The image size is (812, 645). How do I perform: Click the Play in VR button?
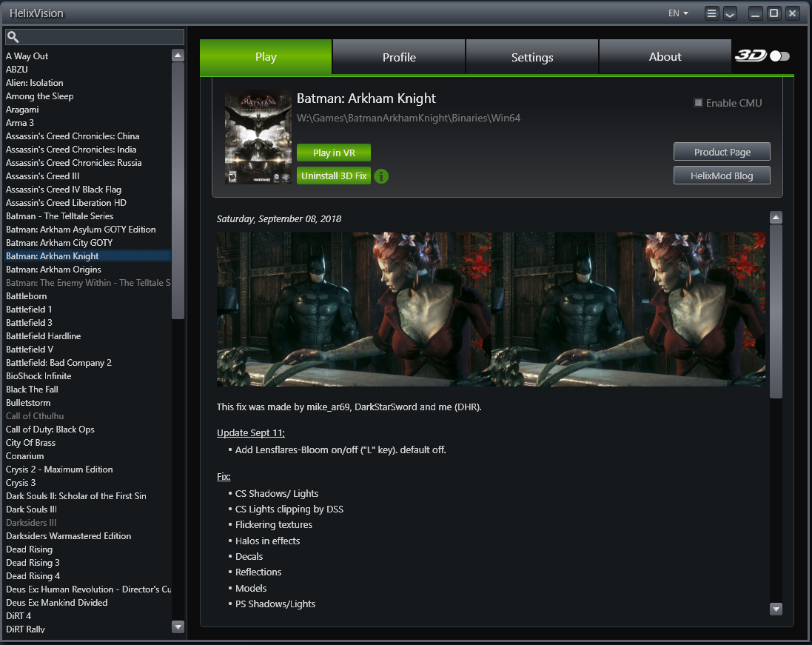coord(334,153)
